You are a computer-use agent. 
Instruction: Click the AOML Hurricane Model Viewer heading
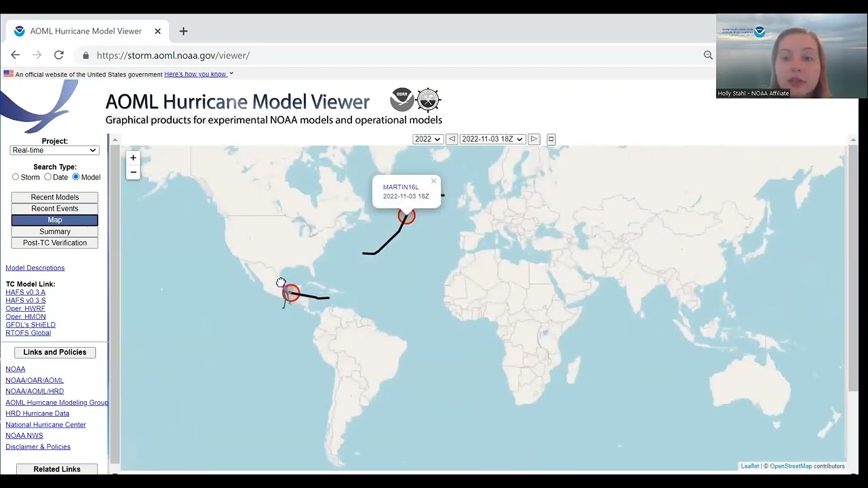pyautogui.click(x=237, y=102)
